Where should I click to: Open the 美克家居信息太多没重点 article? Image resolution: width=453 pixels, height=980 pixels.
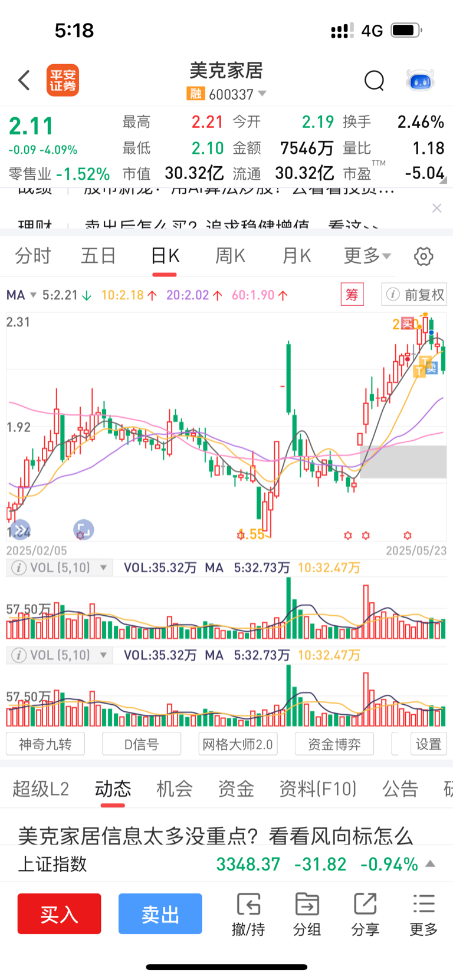(x=215, y=835)
